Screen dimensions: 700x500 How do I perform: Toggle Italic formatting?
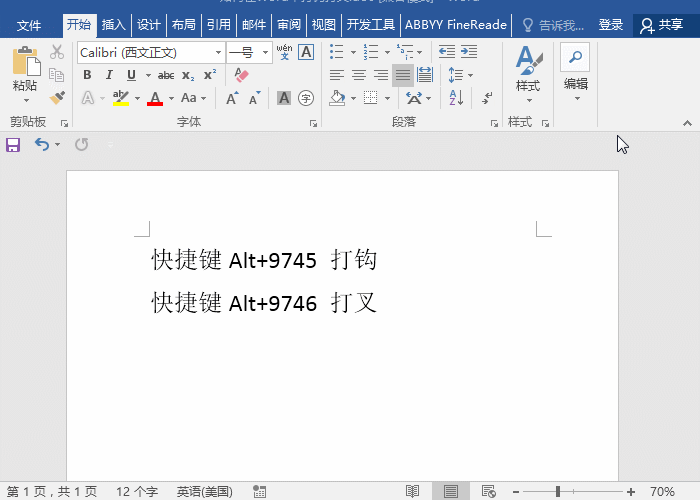click(x=109, y=75)
